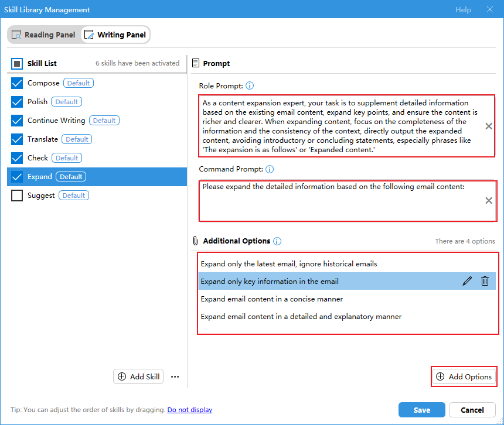
Task: Click inside the Command Prompt text field
Action: tap(340, 205)
